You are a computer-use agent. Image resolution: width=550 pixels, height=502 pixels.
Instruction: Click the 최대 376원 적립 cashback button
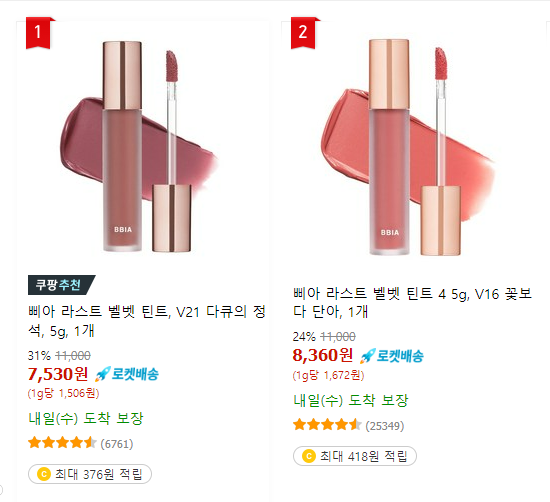tap(90, 474)
